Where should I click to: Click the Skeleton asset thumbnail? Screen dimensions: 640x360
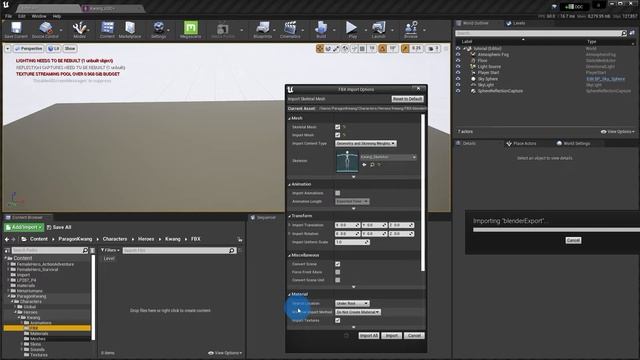coord(347,161)
